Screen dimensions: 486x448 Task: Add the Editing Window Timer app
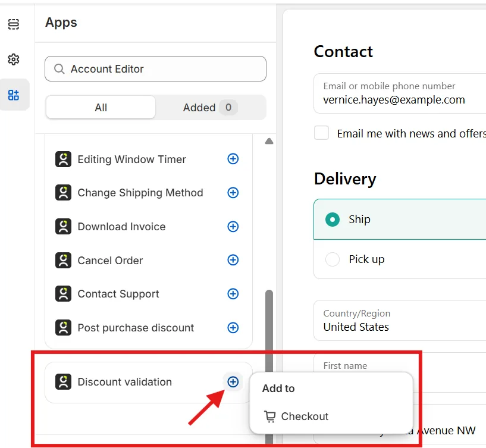(x=233, y=159)
